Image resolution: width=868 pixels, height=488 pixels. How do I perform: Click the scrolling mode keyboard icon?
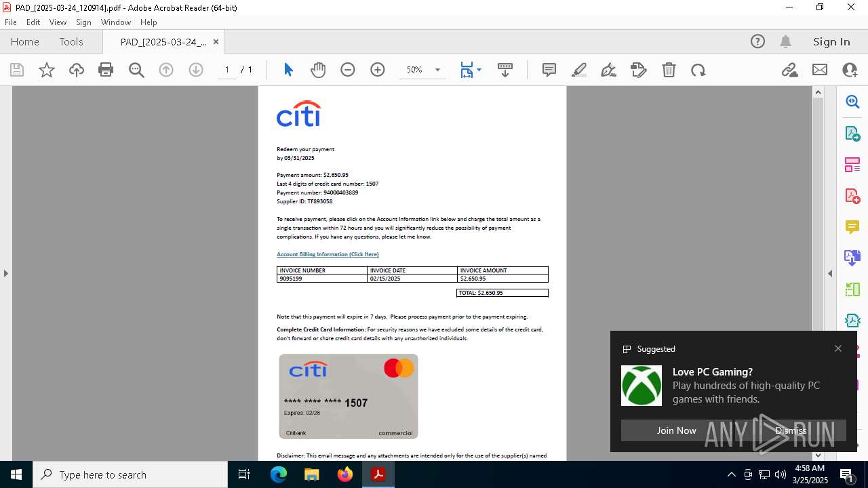[505, 70]
